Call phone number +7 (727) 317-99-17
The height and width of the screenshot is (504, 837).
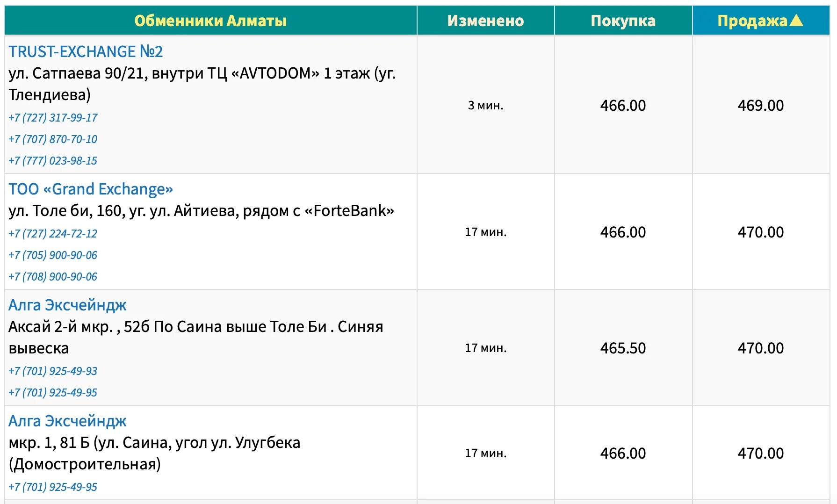[53, 117]
